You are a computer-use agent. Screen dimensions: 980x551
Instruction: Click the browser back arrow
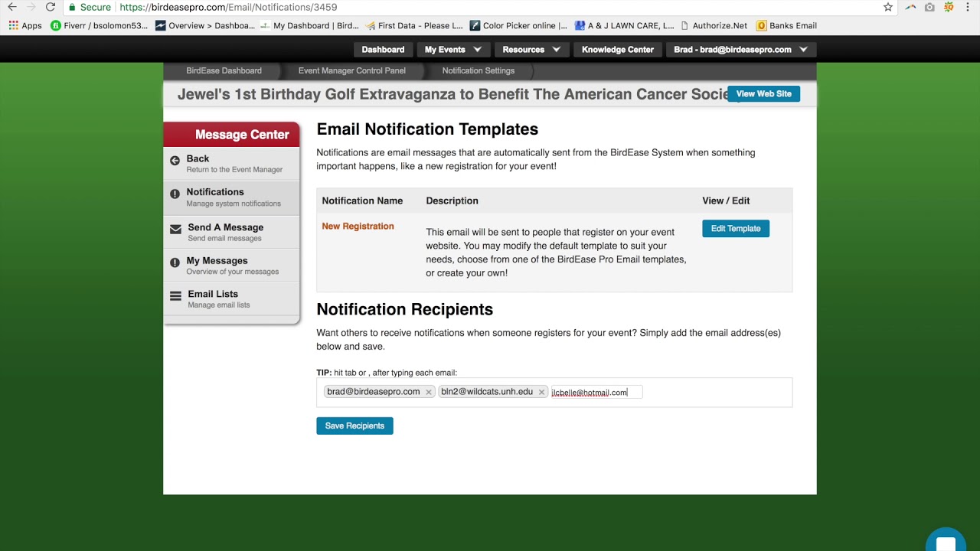click(x=12, y=7)
